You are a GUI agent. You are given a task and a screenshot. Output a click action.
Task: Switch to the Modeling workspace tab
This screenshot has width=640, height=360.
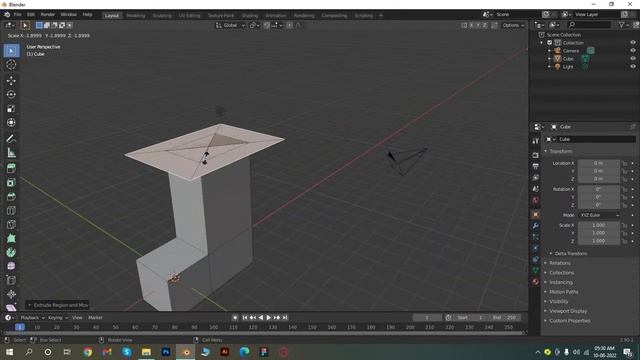tap(136, 16)
